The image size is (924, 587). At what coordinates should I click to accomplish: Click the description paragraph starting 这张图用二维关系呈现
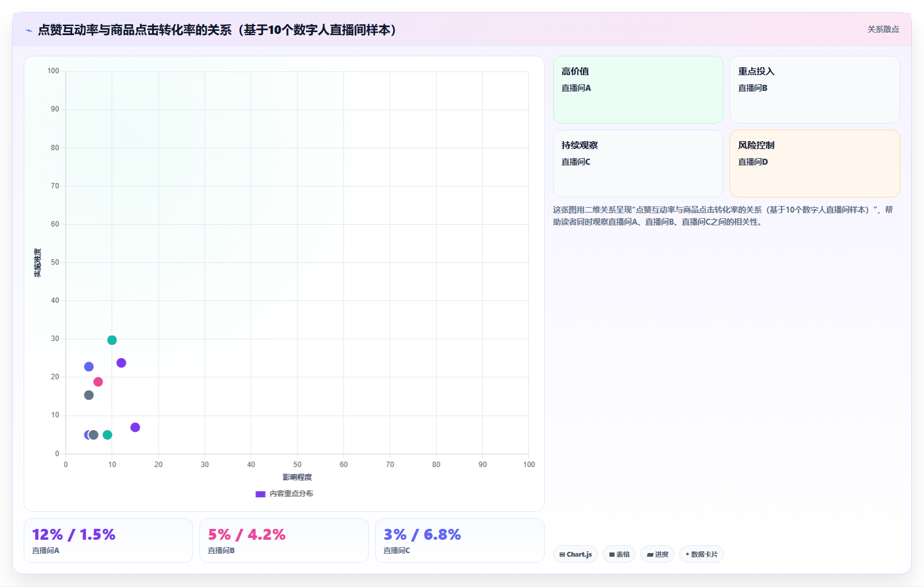[723, 216]
